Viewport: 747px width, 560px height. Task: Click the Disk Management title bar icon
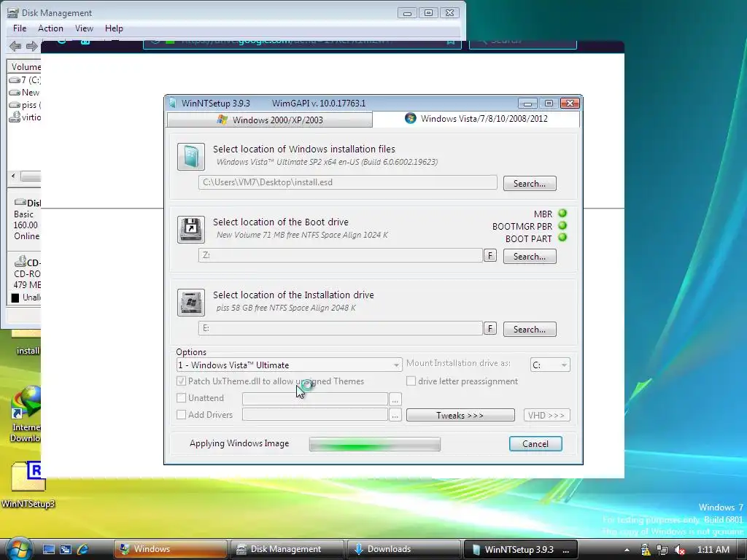(13, 13)
